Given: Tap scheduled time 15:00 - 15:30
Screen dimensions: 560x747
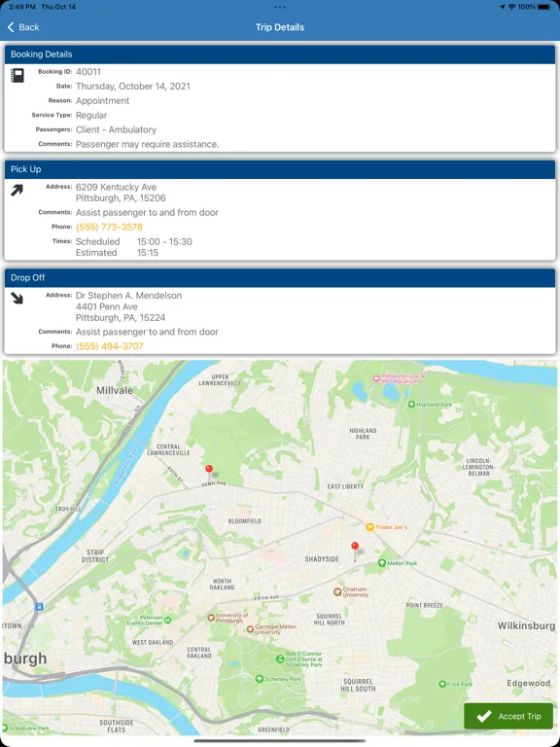Looking at the screenshot, I should click(x=164, y=241).
